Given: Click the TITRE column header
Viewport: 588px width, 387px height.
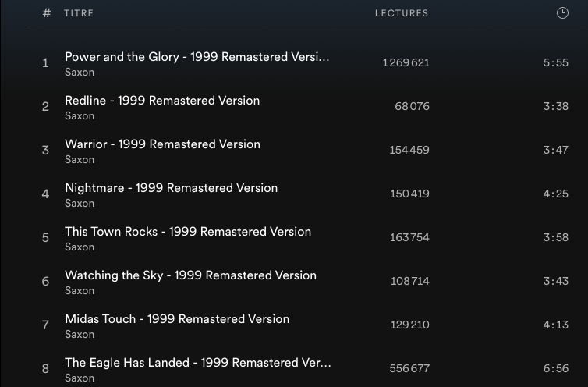Looking at the screenshot, I should 79,13.
